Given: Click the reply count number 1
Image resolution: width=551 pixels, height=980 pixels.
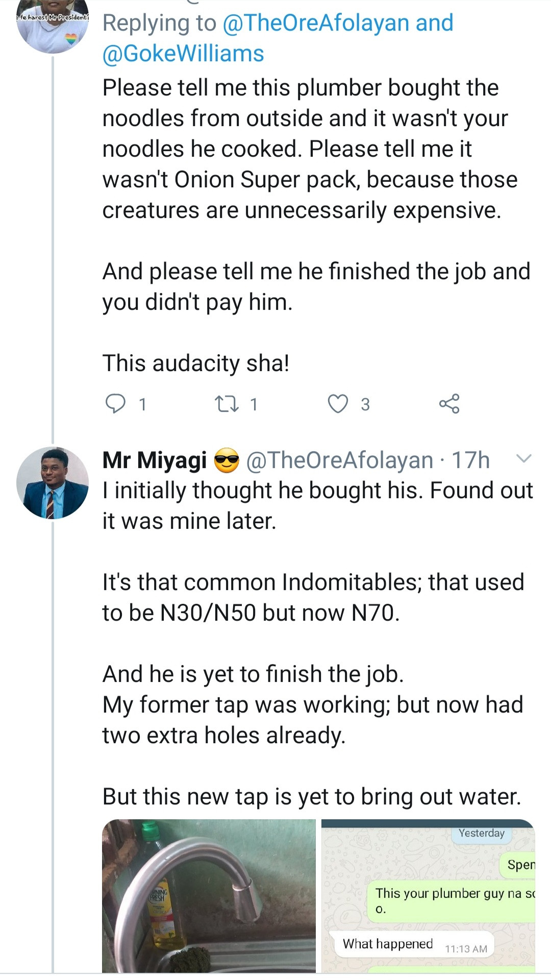Looking at the screenshot, I should (143, 404).
